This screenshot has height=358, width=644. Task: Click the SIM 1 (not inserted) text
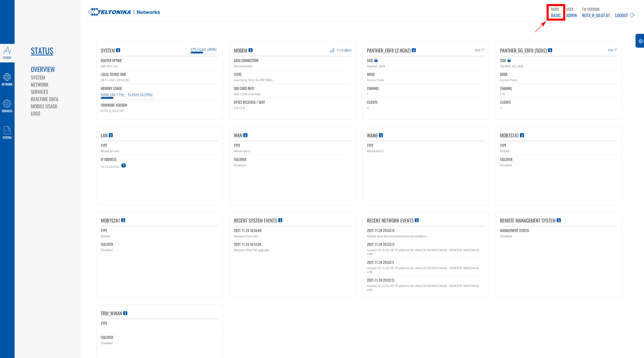coord(247,94)
